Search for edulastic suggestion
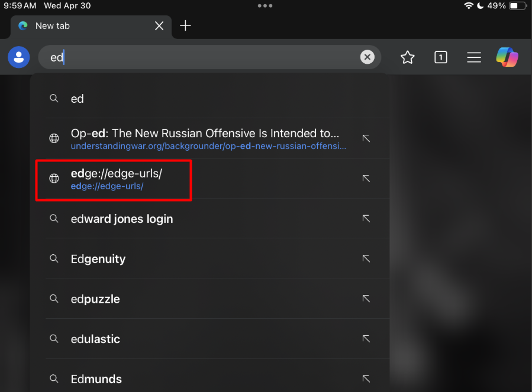The width and height of the screenshot is (532, 392). pos(217,338)
